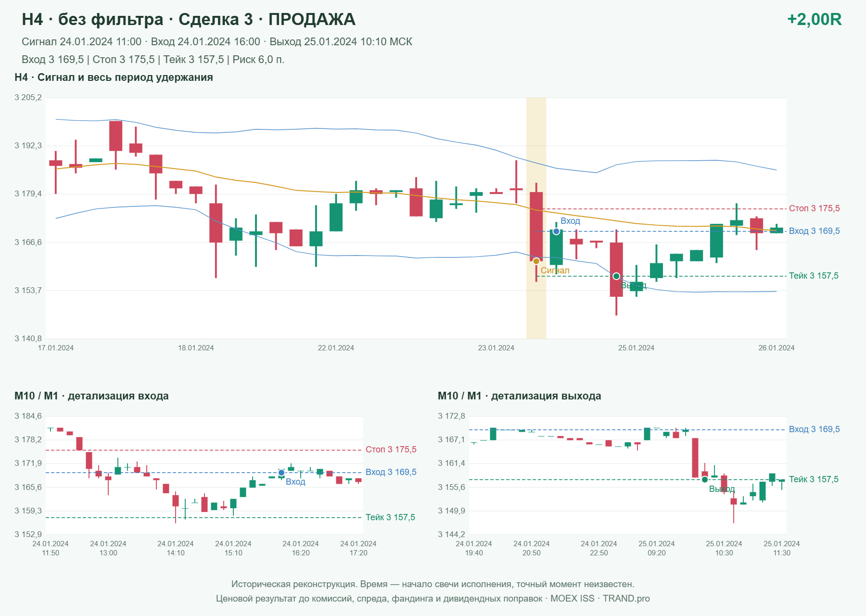Click the 22.01.2024 date on H4 axis
Viewport: 866px width, 616px height.
pyautogui.click(x=336, y=348)
